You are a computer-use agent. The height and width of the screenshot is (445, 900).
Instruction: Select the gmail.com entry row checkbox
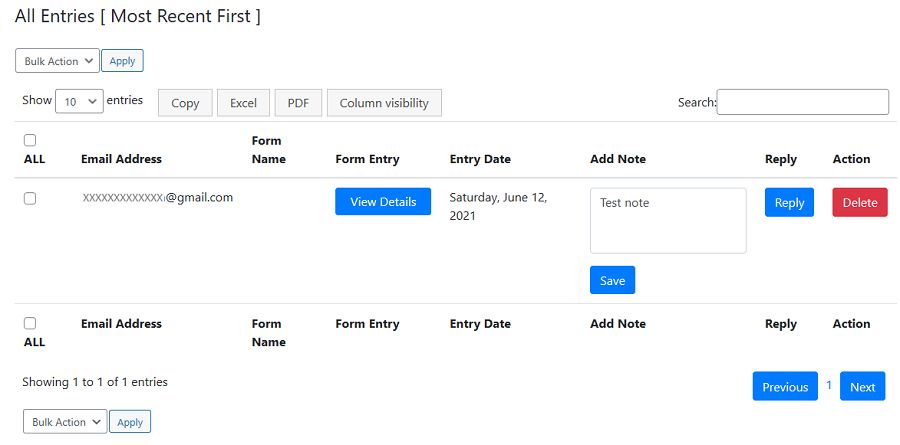tap(30, 199)
